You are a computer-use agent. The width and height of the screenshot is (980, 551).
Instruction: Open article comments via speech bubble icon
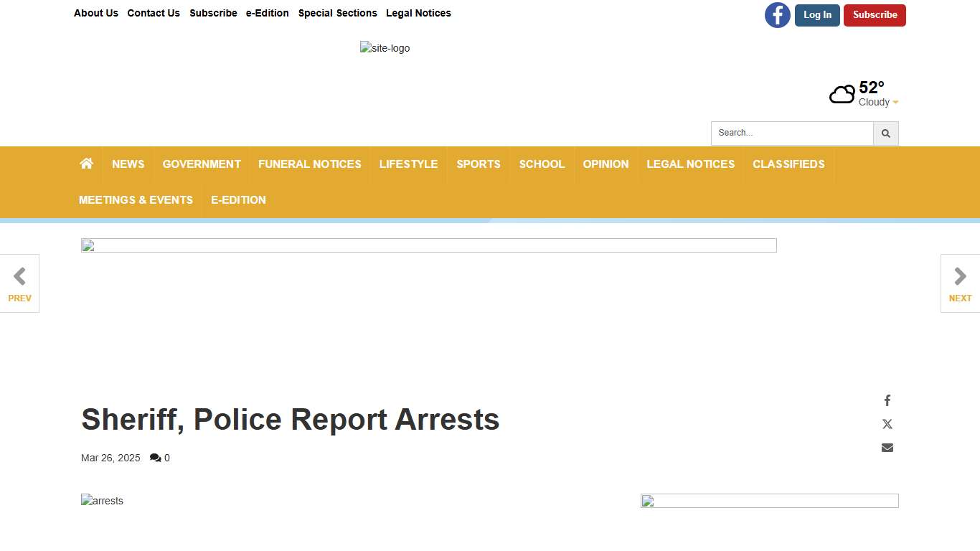[x=156, y=458]
